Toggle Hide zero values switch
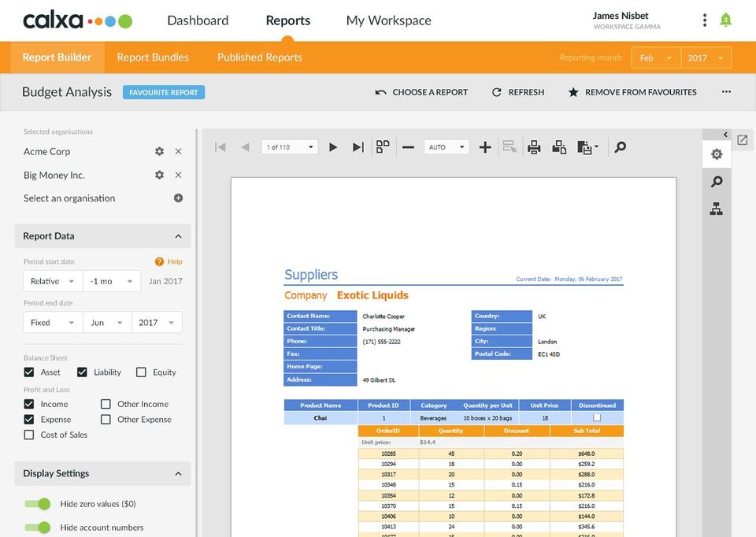The height and width of the screenshot is (537, 756). point(38,504)
